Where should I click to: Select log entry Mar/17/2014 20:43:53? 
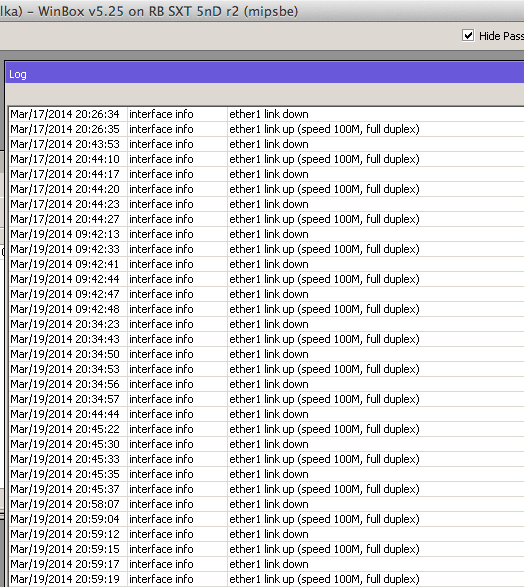pyautogui.click(x=266, y=144)
